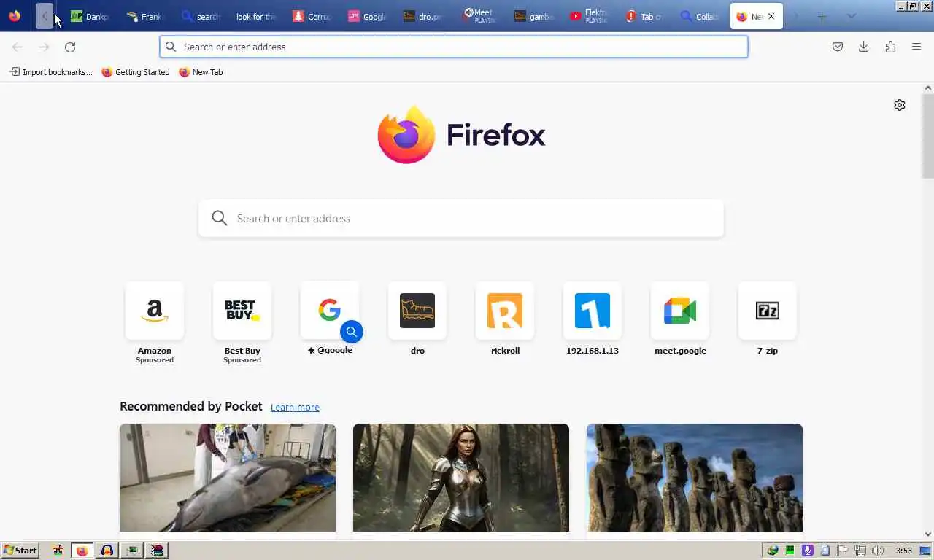Open the Amazon sponsored shortcut
The image size is (934, 560).
point(155,323)
